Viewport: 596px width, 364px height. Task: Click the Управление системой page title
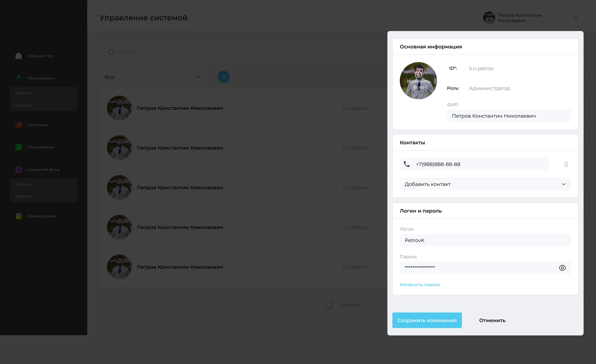coord(143,18)
